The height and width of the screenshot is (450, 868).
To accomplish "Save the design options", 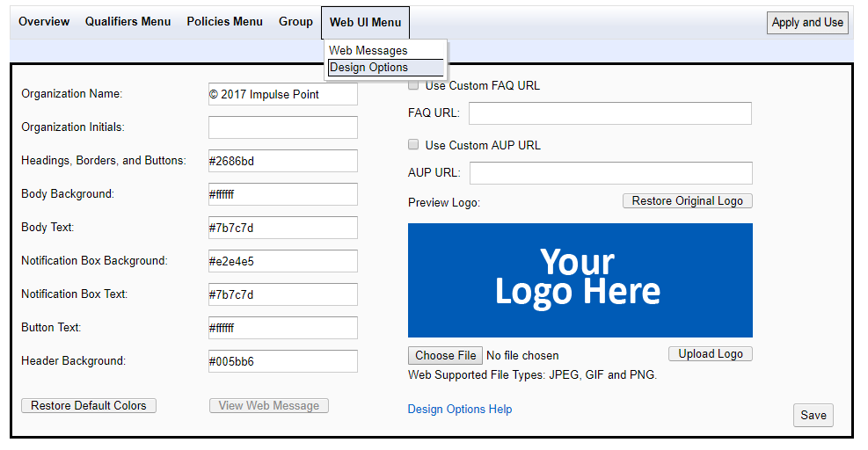I will [x=813, y=415].
